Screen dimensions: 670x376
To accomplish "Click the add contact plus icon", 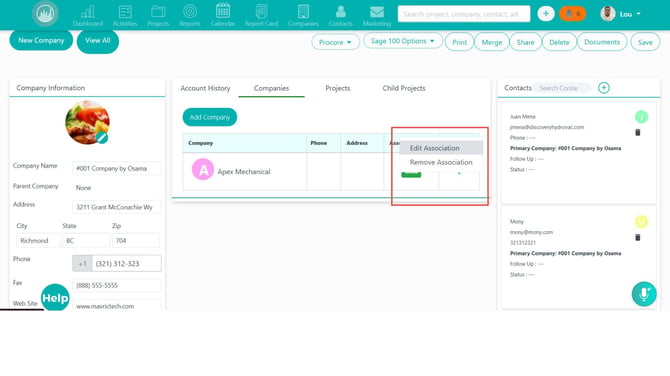I will 604,88.
